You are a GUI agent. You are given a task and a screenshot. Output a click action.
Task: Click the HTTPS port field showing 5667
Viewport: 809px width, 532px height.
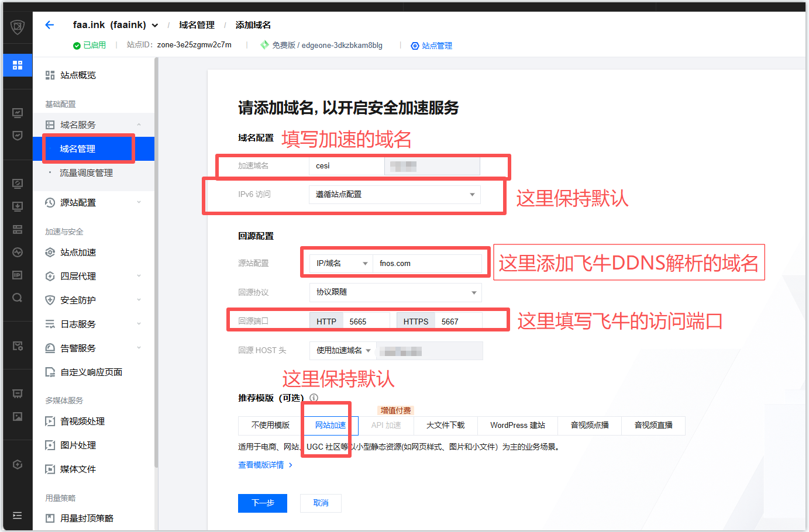459,322
